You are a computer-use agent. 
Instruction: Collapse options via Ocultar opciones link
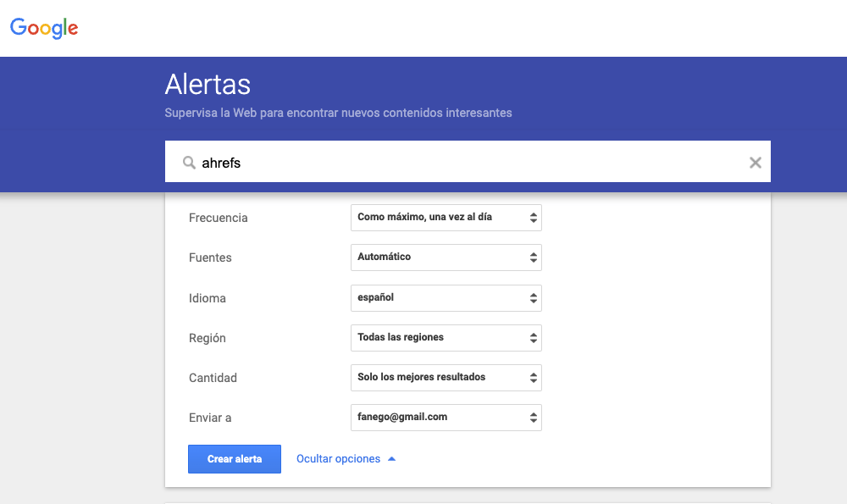coord(346,458)
